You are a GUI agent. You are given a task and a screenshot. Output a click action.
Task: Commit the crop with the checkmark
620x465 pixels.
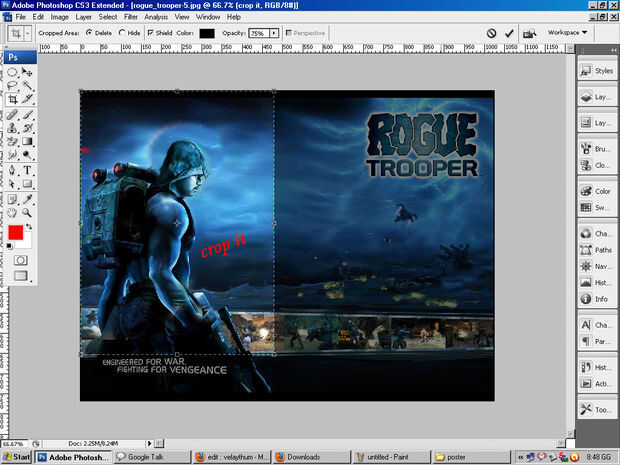509,33
